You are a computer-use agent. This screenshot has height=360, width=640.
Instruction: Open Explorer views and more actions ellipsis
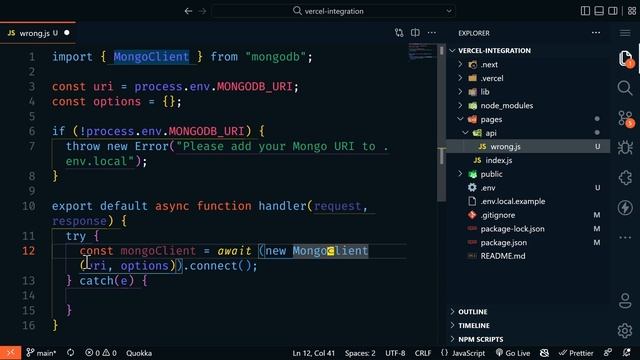pos(596,33)
